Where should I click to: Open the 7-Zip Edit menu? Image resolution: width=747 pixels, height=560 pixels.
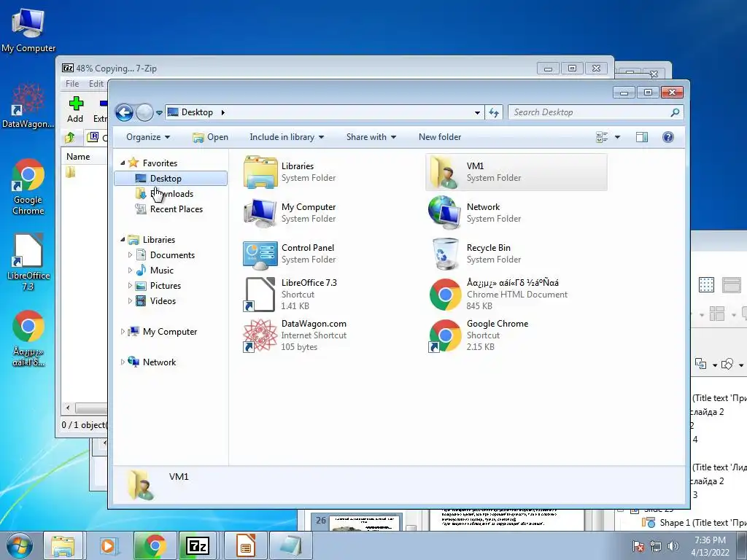[96, 84]
